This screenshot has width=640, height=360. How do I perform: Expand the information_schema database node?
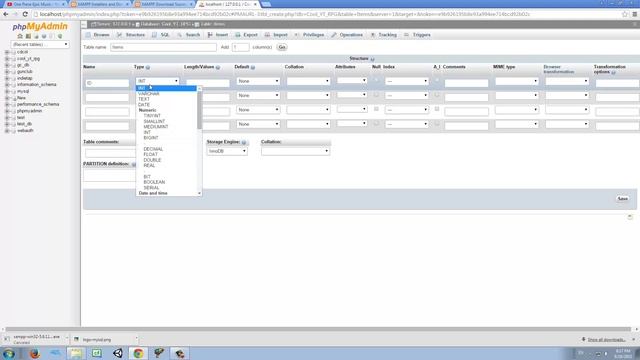click(x=7, y=84)
